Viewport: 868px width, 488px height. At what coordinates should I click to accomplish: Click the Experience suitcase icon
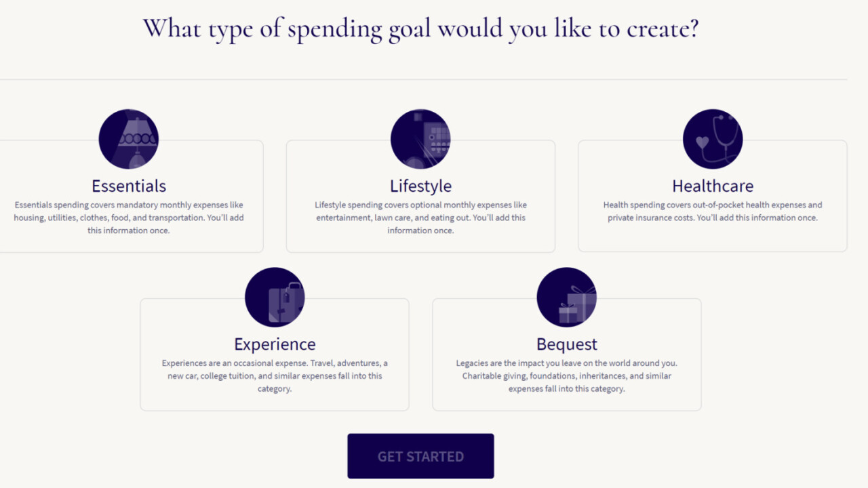pos(275,297)
